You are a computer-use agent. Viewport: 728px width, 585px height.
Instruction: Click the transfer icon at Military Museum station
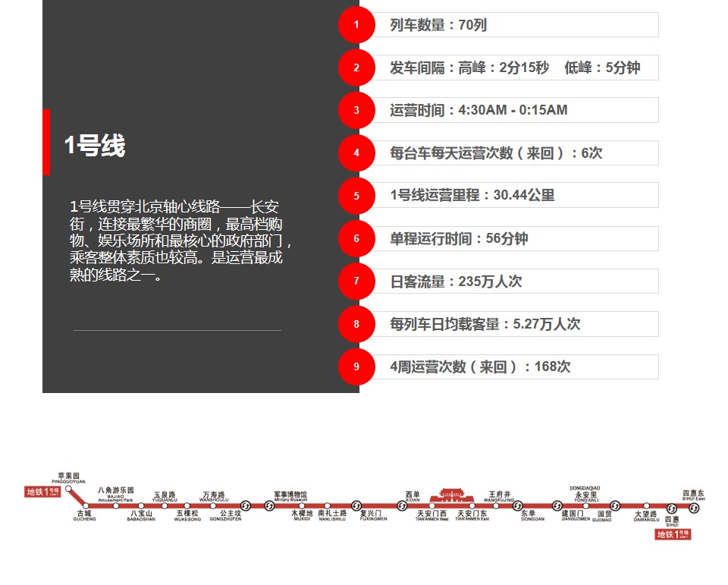(268, 505)
